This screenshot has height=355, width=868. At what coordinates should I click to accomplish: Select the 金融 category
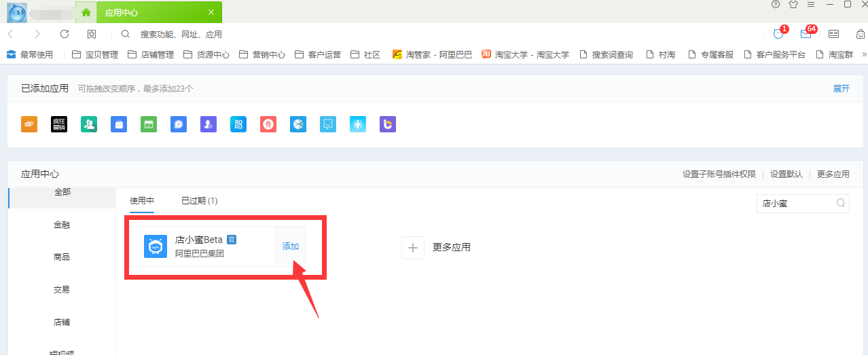[x=62, y=225]
